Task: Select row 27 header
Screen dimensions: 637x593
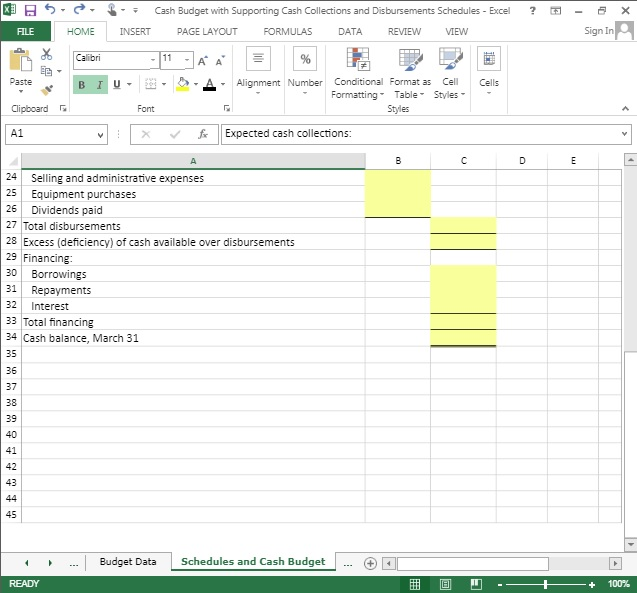Action: 11,225
